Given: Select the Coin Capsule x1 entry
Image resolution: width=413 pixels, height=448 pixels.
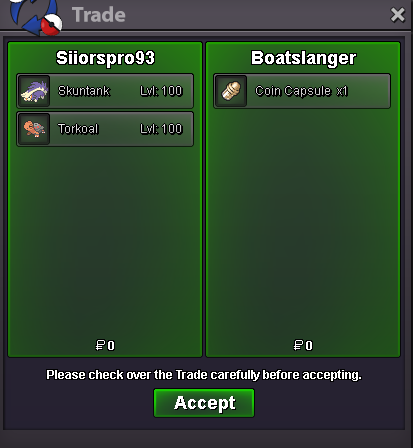Looking at the screenshot, I should [x=302, y=91].
